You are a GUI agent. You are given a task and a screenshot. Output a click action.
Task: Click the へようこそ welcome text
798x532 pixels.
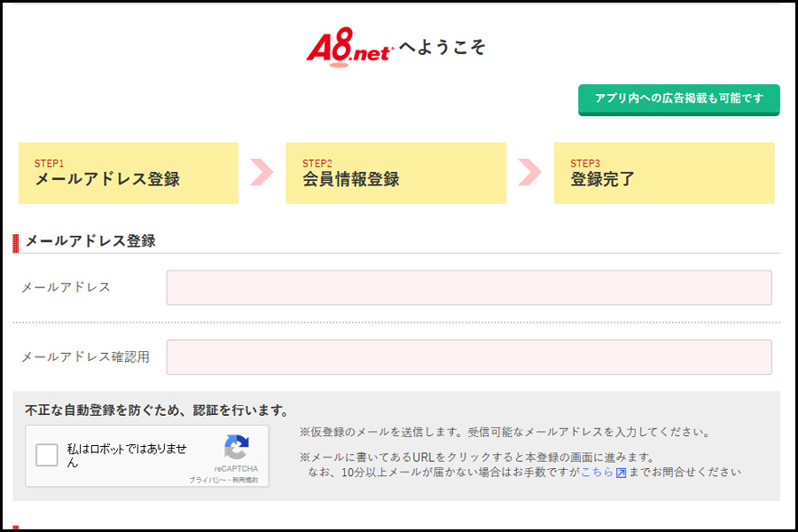click(442, 47)
